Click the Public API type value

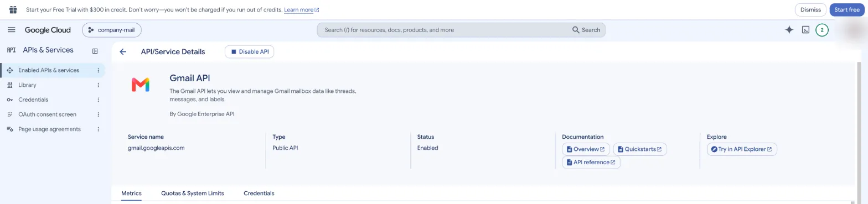point(285,148)
